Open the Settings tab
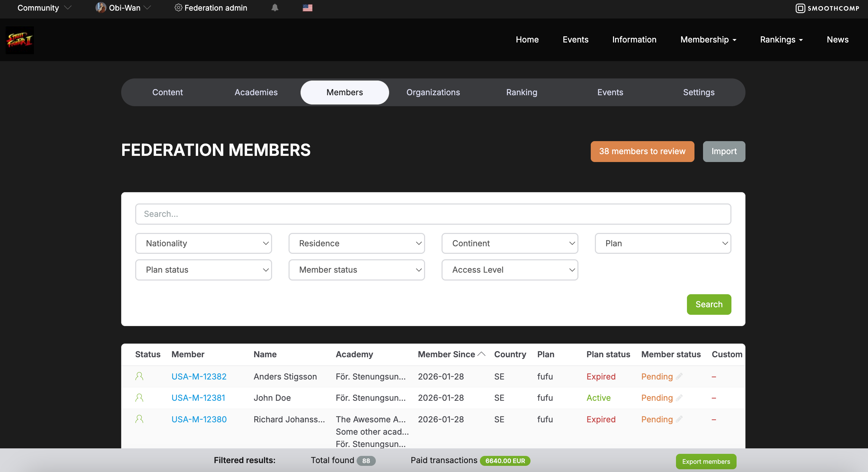 pos(698,92)
